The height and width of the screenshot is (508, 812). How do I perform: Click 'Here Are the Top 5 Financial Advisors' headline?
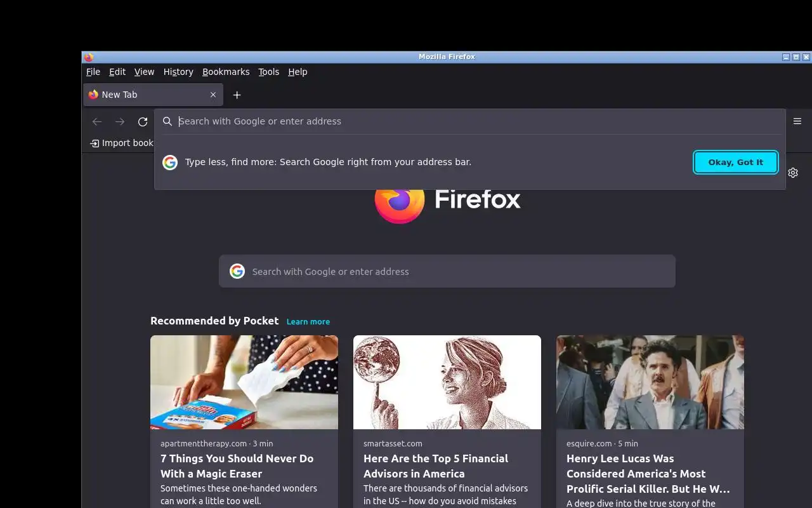[x=436, y=466]
